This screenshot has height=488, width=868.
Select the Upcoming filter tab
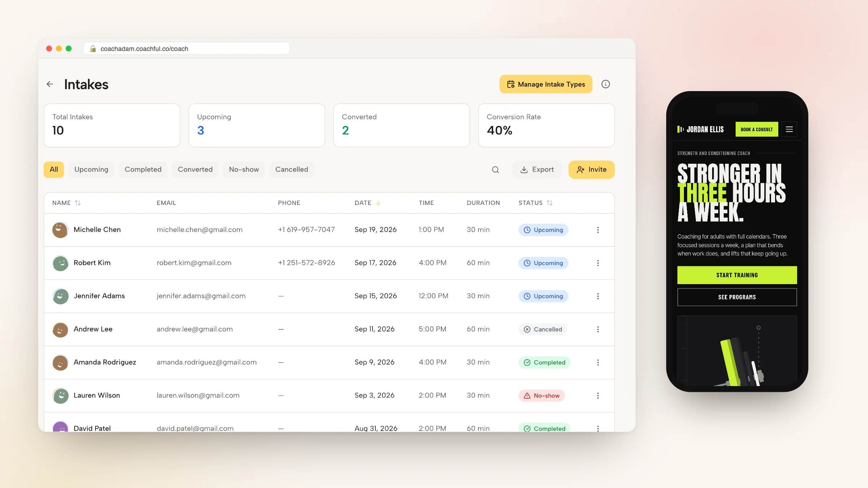pyautogui.click(x=91, y=170)
